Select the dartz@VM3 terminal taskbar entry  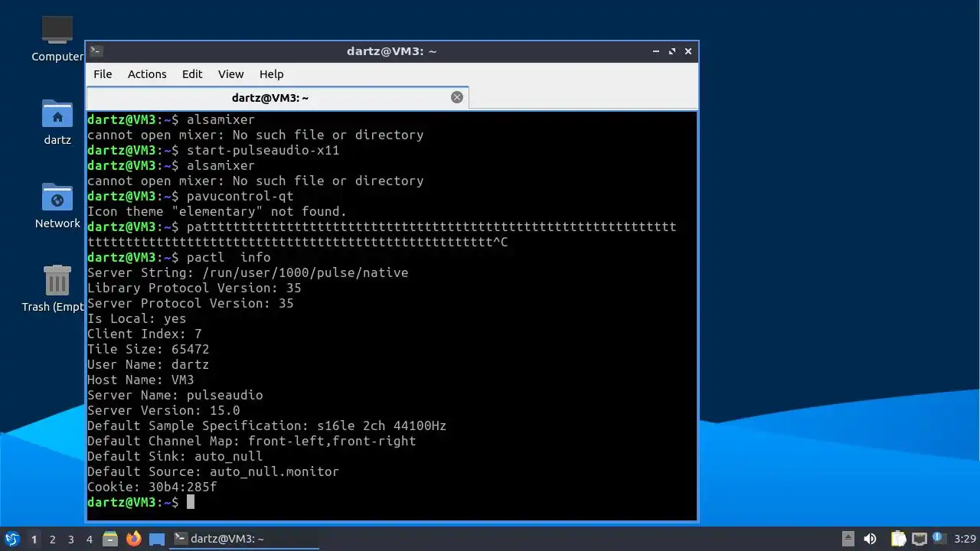[x=244, y=539]
